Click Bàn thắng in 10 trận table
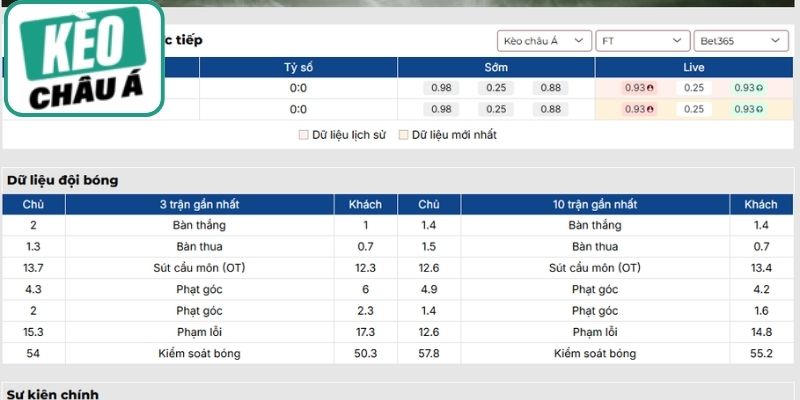800x400 pixels. 595,225
